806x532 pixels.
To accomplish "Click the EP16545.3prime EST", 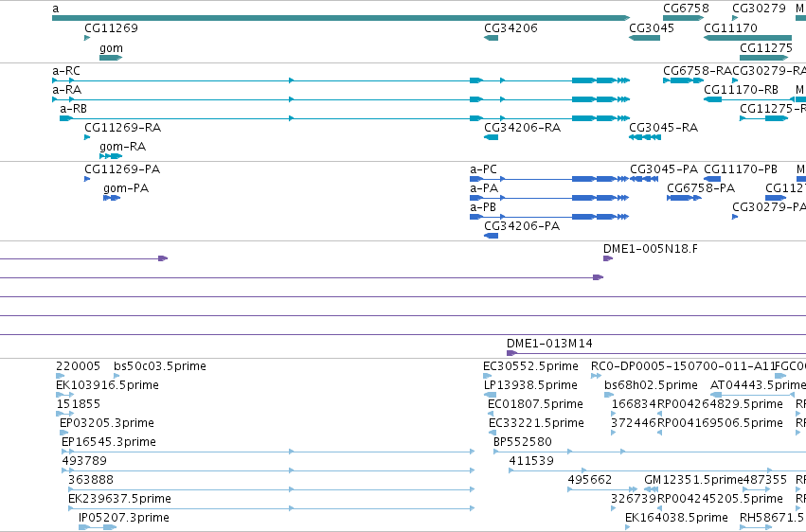I will point(268,452).
